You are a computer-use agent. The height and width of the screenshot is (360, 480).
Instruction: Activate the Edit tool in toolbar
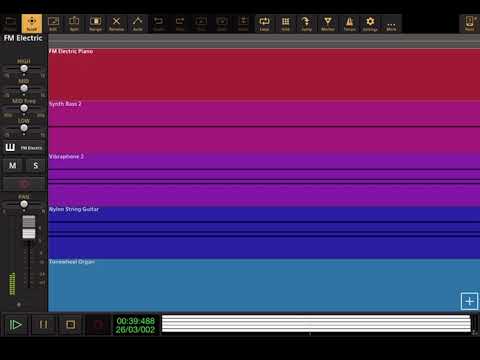coord(53,23)
